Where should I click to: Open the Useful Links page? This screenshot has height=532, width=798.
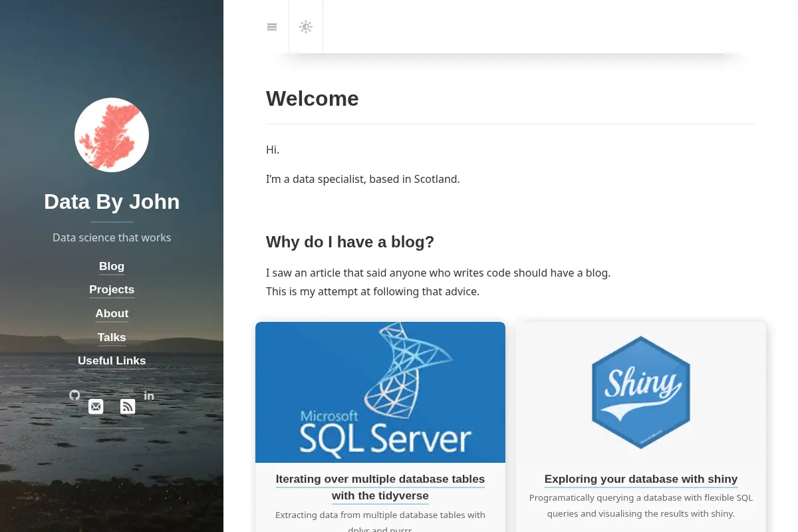point(112,360)
